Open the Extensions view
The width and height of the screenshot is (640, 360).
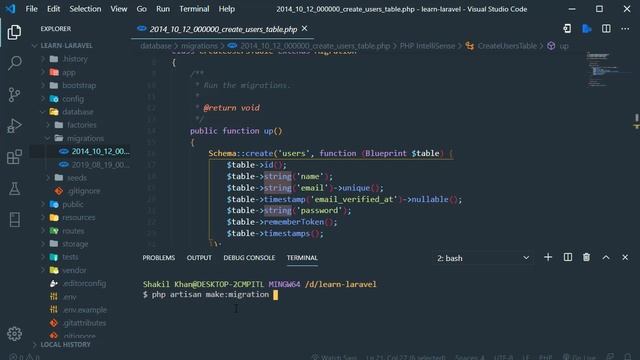point(14,157)
